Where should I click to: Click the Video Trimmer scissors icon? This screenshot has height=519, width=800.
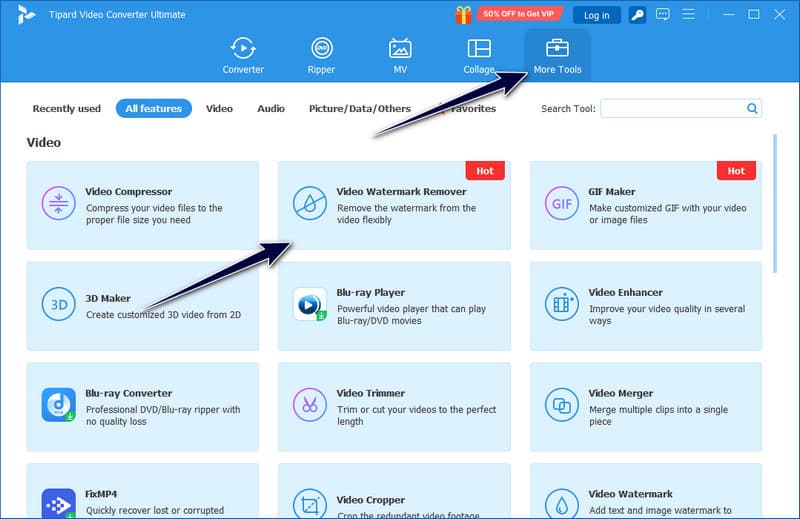coord(310,405)
